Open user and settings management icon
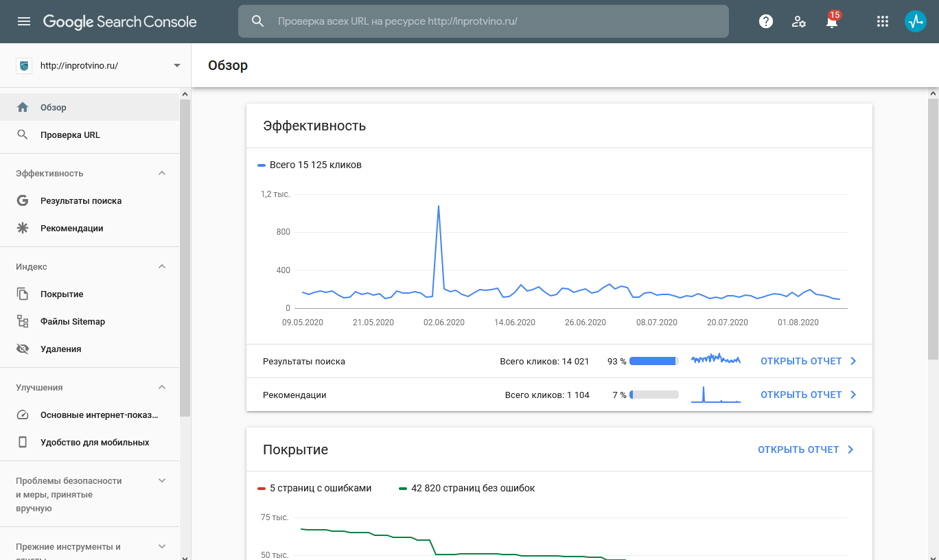Screen dimensions: 939x560 tap(799, 21)
